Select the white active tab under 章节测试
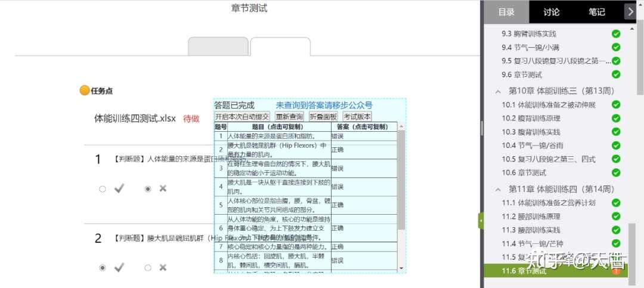 click(280, 47)
